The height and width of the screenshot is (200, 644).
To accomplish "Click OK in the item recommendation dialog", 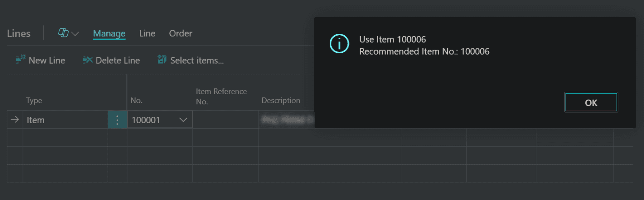I will [591, 102].
